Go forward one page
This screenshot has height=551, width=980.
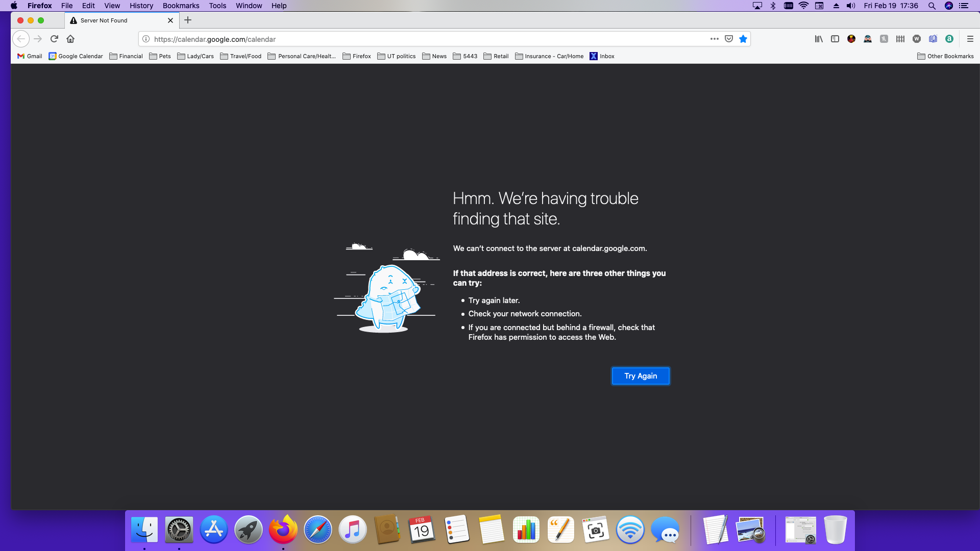pyautogui.click(x=38, y=39)
